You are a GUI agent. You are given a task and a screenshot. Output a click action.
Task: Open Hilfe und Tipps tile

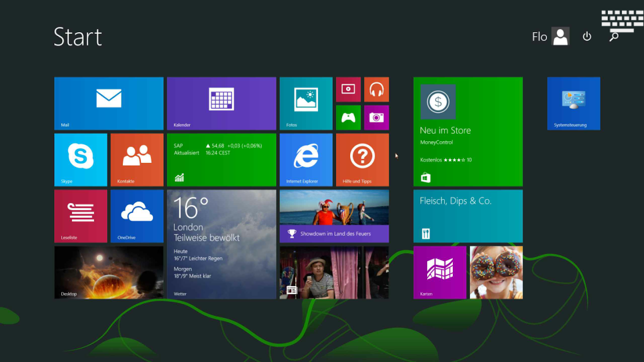pos(362,159)
